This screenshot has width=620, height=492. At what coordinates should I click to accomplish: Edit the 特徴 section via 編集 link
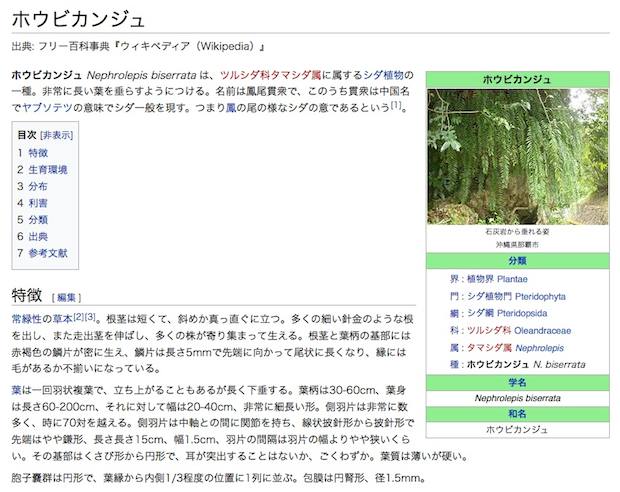pyautogui.click(x=66, y=297)
